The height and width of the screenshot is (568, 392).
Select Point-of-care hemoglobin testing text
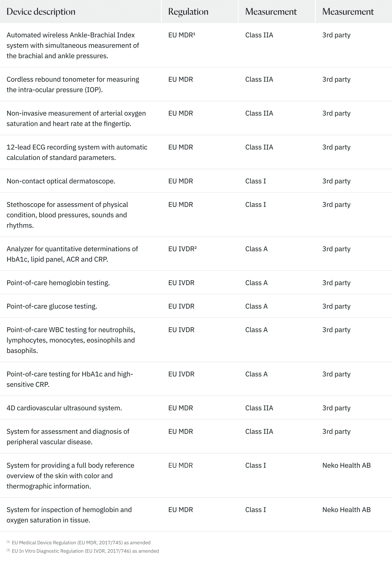click(x=58, y=283)
